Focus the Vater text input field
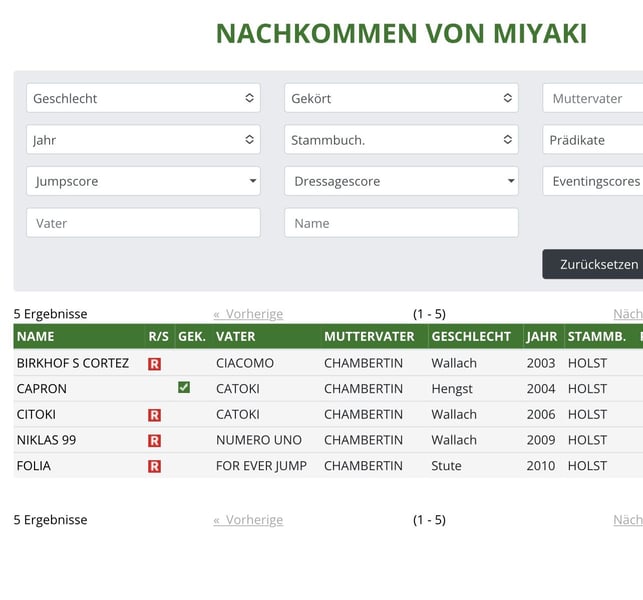 pos(143,223)
